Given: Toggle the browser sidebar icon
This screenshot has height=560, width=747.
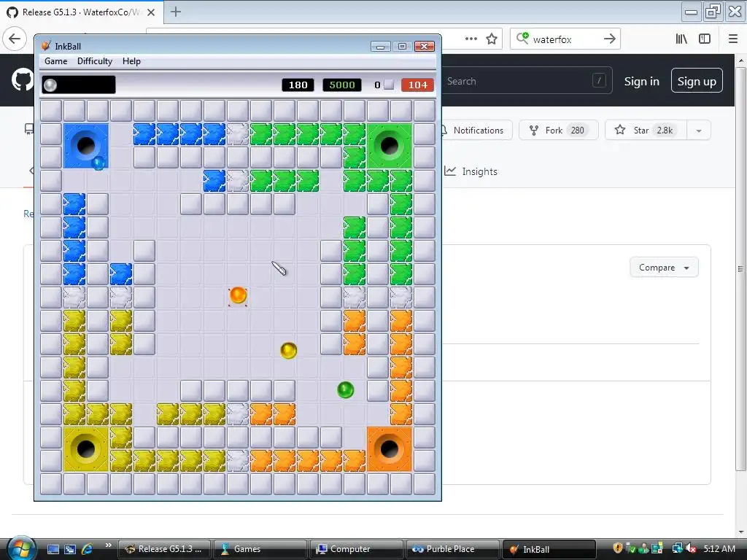Looking at the screenshot, I should (x=705, y=39).
